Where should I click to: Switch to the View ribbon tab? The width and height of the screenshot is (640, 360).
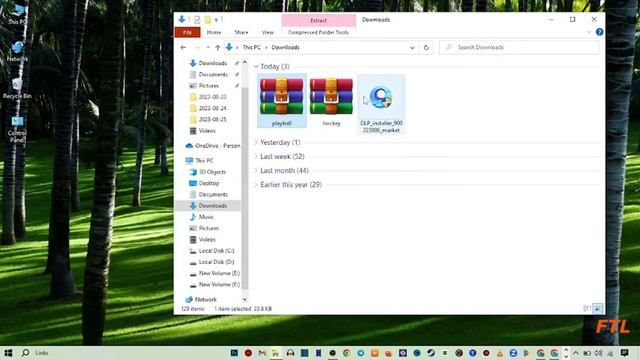click(x=268, y=32)
